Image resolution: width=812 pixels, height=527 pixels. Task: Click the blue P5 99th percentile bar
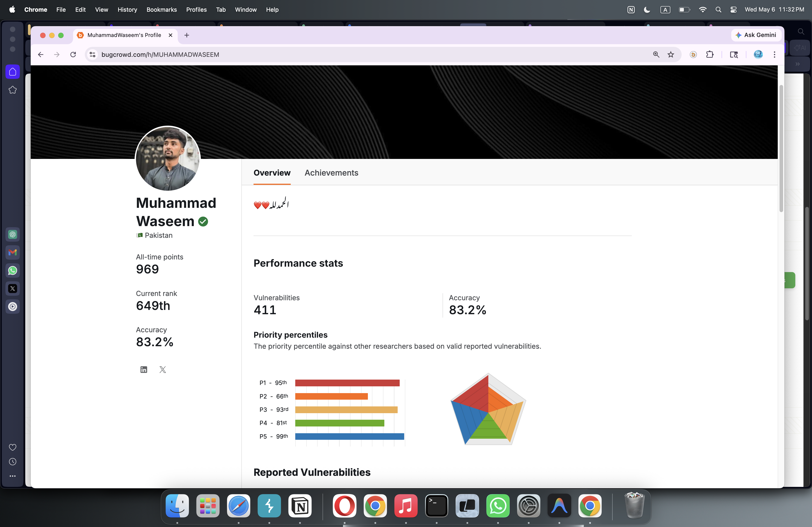point(350,436)
